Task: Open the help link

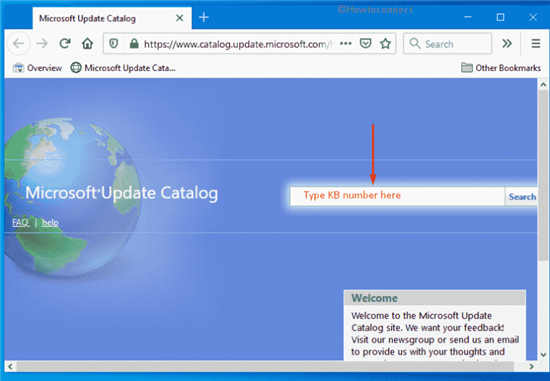Action: click(x=49, y=222)
